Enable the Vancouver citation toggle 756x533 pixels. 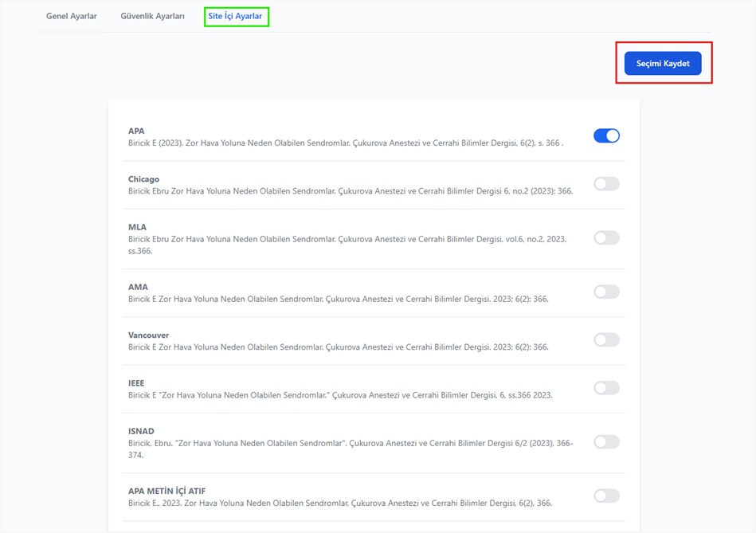[x=606, y=340]
